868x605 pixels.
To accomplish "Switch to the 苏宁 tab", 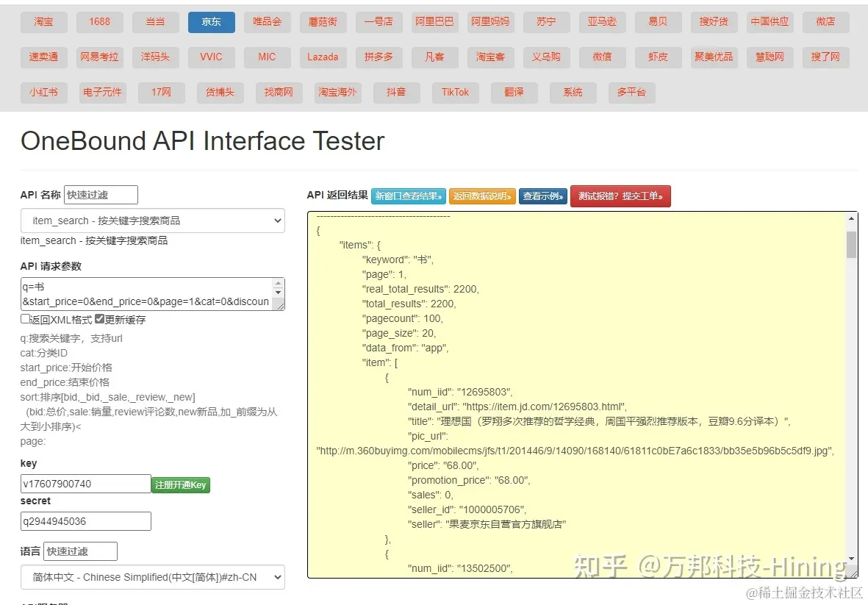I will 546,22.
